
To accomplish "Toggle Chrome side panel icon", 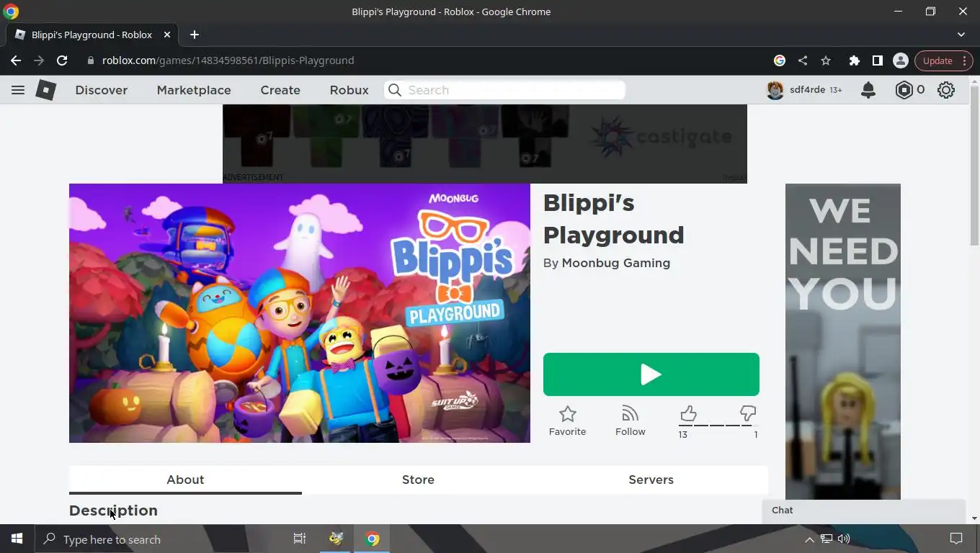I will pyautogui.click(x=877, y=60).
